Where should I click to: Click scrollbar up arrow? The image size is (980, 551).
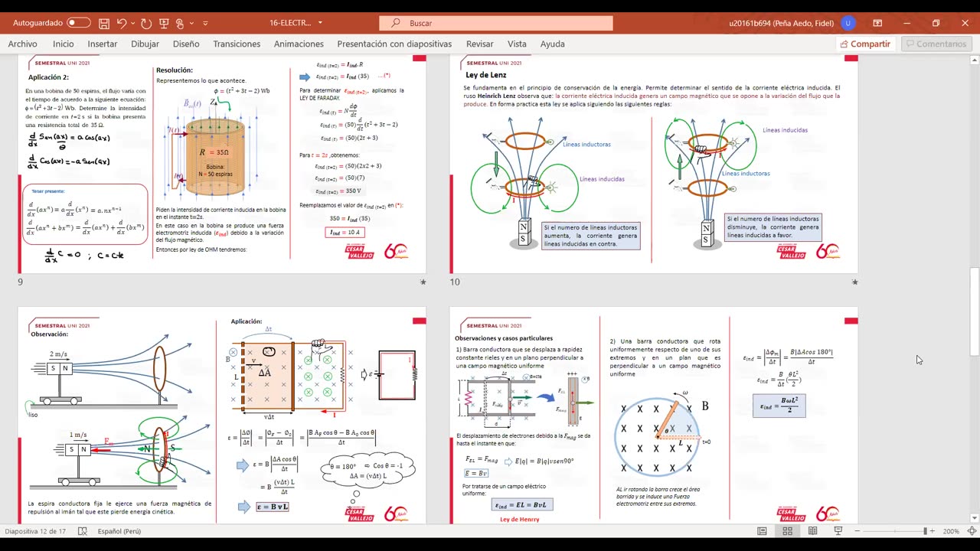[x=974, y=60]
